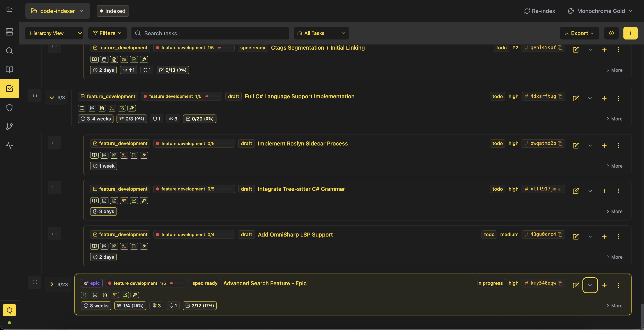Open the Hierarchy View dropdown
The width and height of the screenshot is (644, 330).
point(54,33)
